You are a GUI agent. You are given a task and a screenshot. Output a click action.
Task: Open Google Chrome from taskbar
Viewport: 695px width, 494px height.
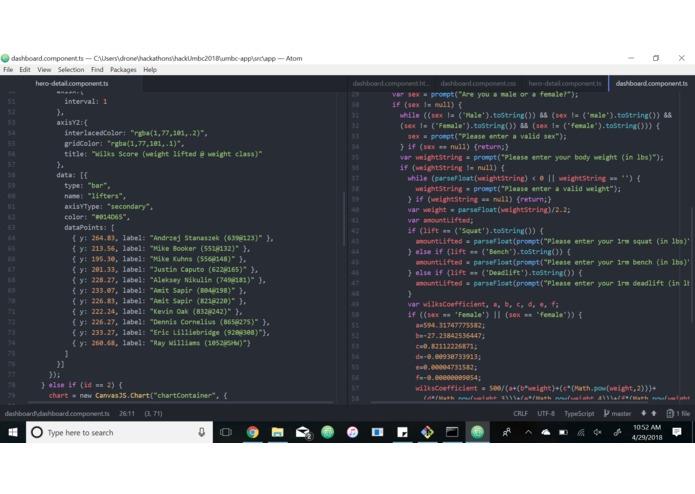pyautogui.click(x=253, y=432)
